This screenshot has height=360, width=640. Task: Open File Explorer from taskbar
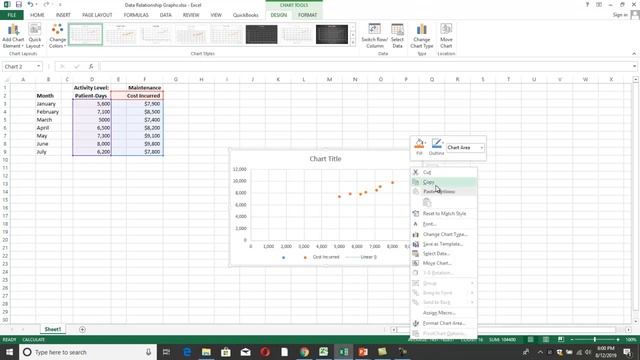[x=206, y=352]
